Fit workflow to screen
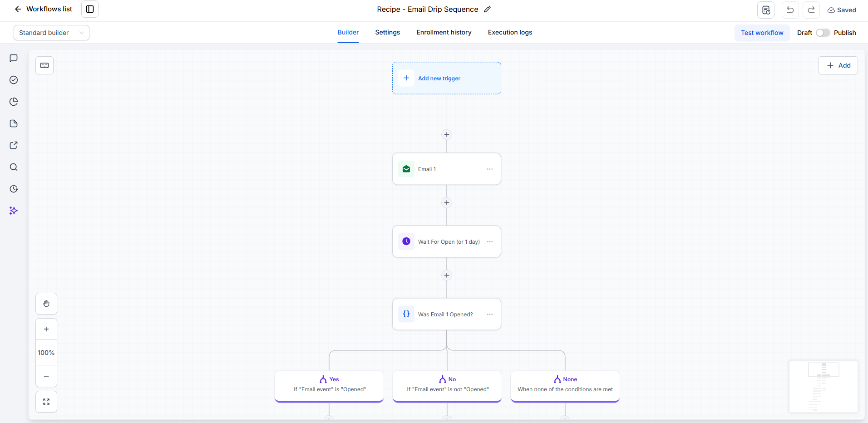This screenshot has height=423, width=868. point(46,402)
